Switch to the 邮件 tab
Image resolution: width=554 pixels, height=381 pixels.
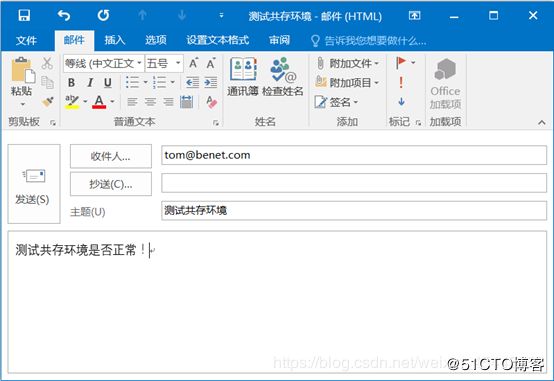pyautogui.click(x=74, y=40)
